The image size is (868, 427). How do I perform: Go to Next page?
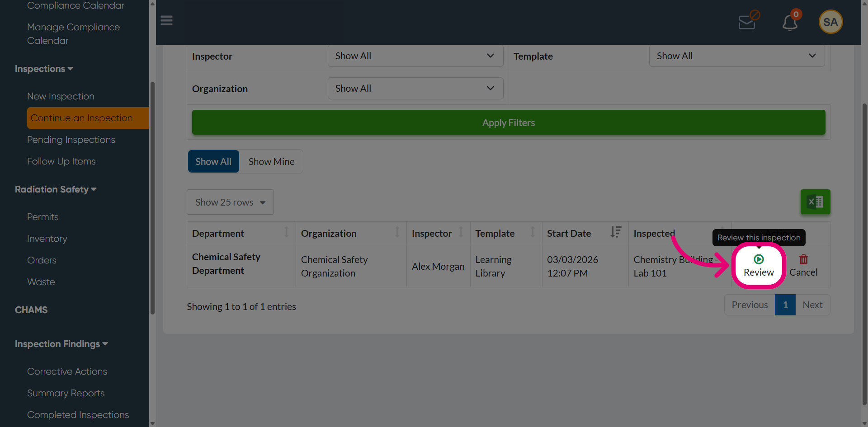pyautogui.click(x=812, y=305)
